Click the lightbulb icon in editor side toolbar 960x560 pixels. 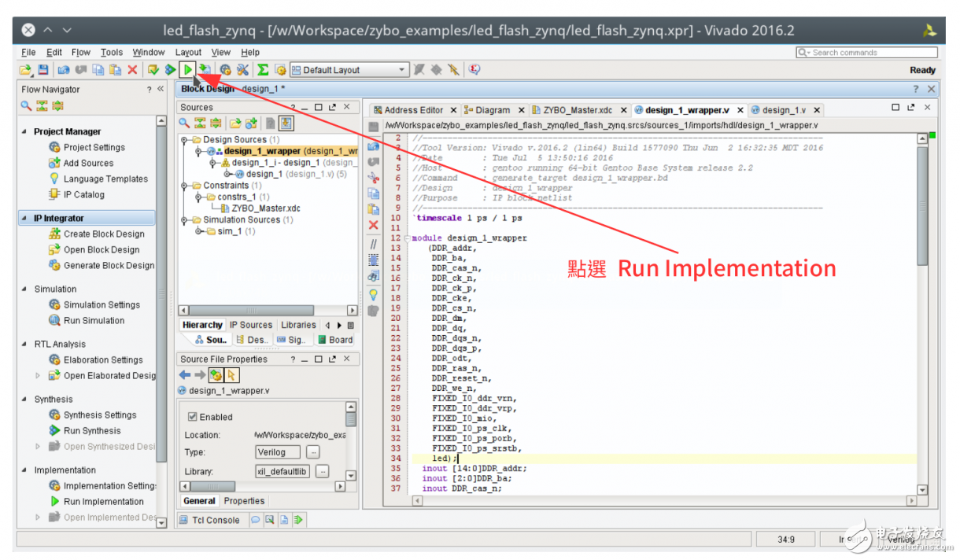click(373, 294)
